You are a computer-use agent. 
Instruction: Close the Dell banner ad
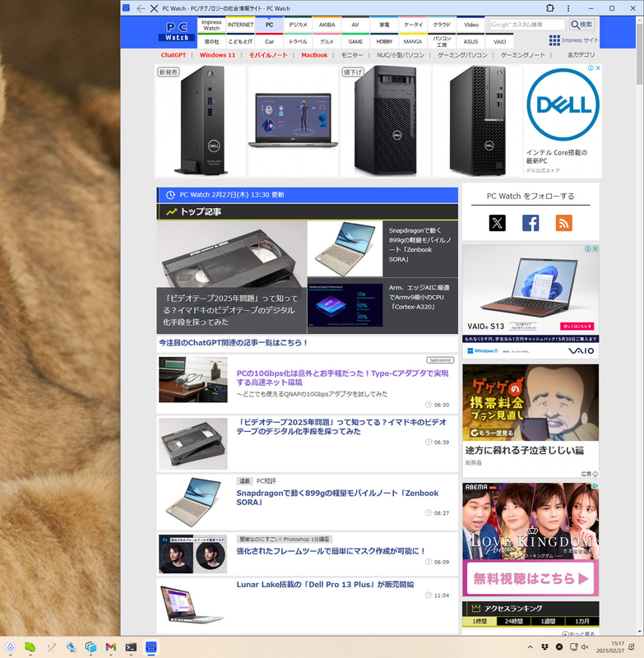pos(598,68)
